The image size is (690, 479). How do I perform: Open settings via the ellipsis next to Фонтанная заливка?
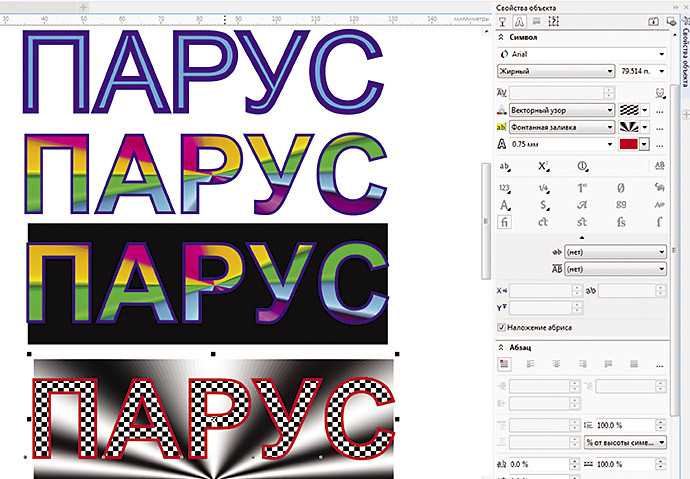[659, 128]
